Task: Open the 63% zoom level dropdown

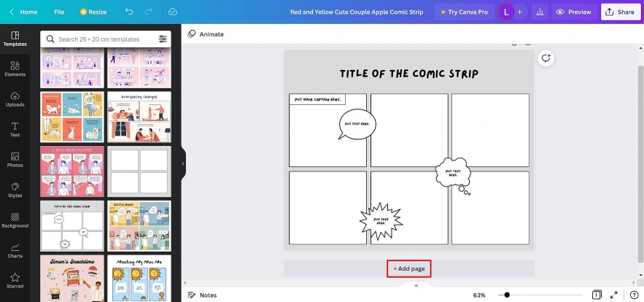Action: coord(479,295)
